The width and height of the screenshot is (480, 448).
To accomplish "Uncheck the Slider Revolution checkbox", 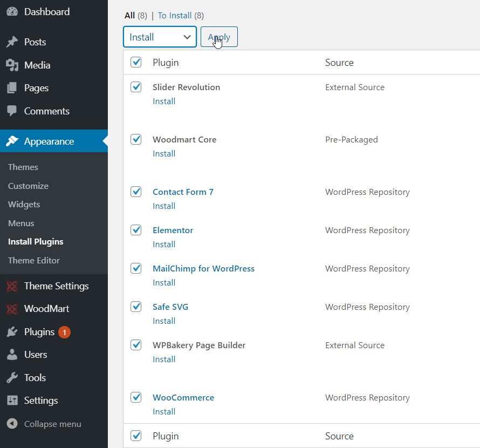I will pyautogui.click(x=136, y=87).
